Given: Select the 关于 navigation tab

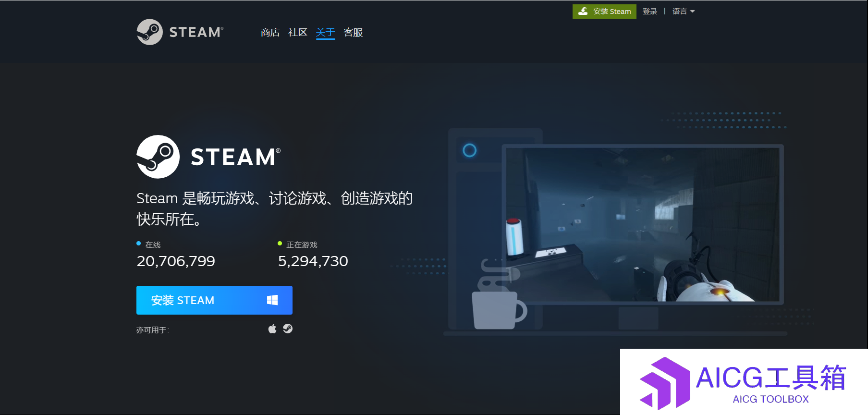Looking at the screenshot, I should coord(325,32).
